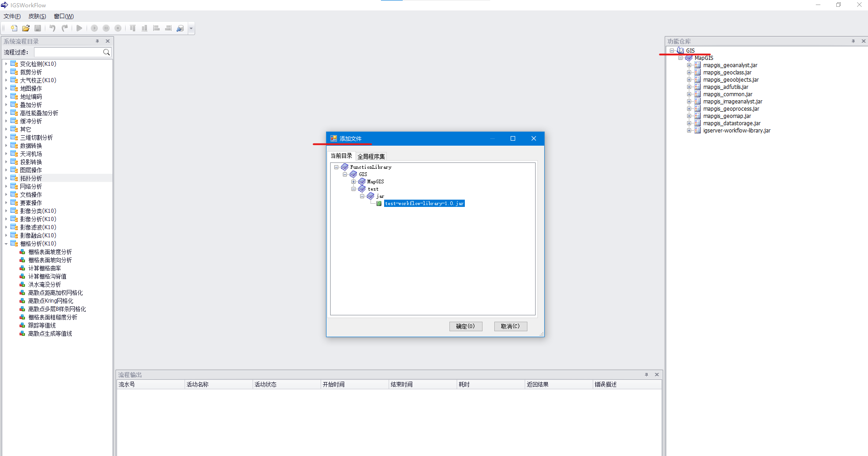Open the 文件(F) menu

[x=12, y=16]
